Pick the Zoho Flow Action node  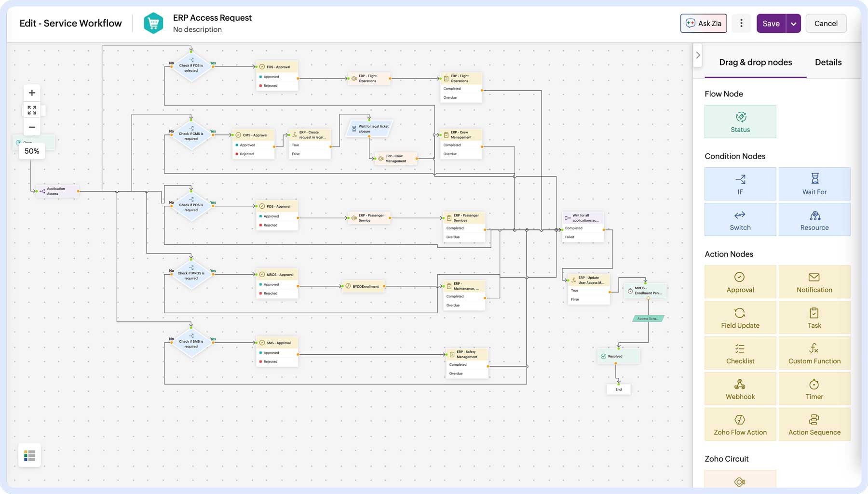pos(740,425)
